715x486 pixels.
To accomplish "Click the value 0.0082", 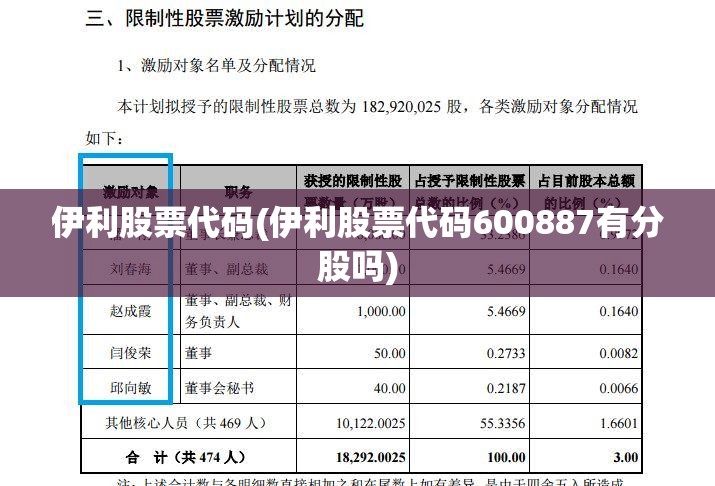I will [x=619, y=353].
